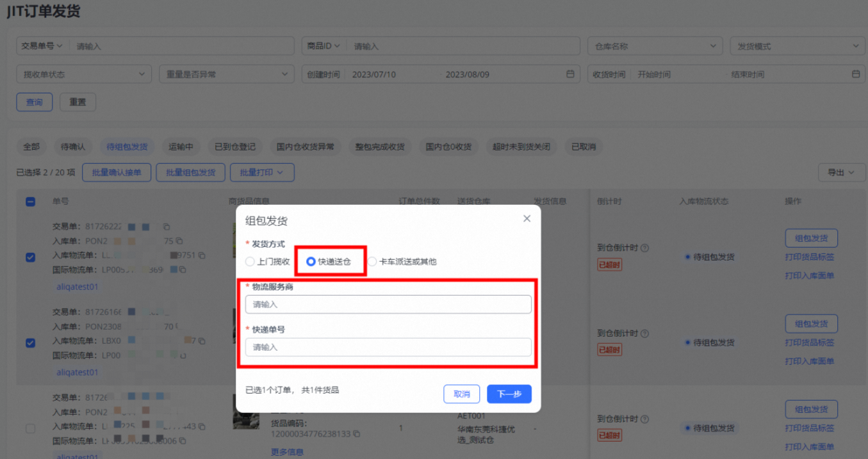Close the 组包发货 dialog with X icon
The height and width of the screenshot is (459, 868).
[x=527, y=219]
